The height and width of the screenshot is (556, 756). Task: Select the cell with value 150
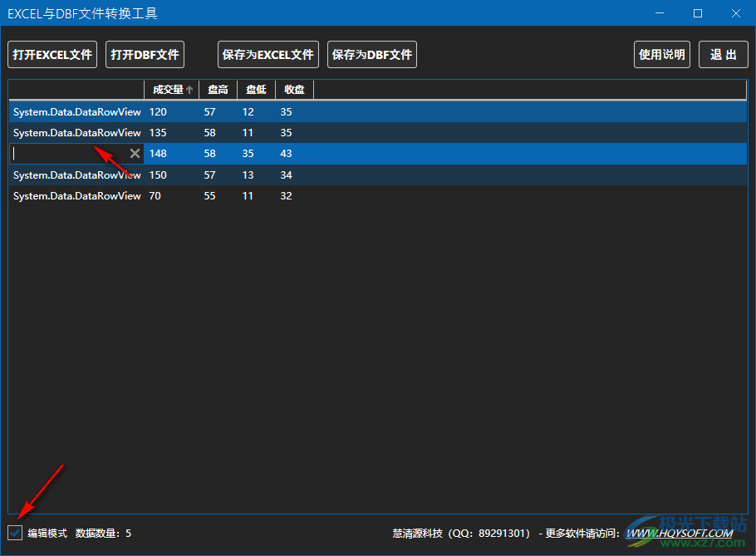tap(158, 175)
